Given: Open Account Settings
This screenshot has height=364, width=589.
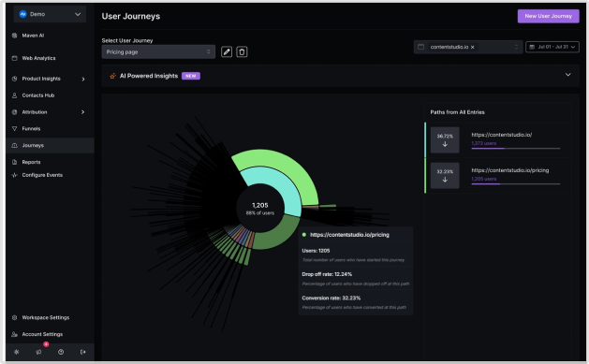Looking at the screenshot, I should (x=42, y=334).
